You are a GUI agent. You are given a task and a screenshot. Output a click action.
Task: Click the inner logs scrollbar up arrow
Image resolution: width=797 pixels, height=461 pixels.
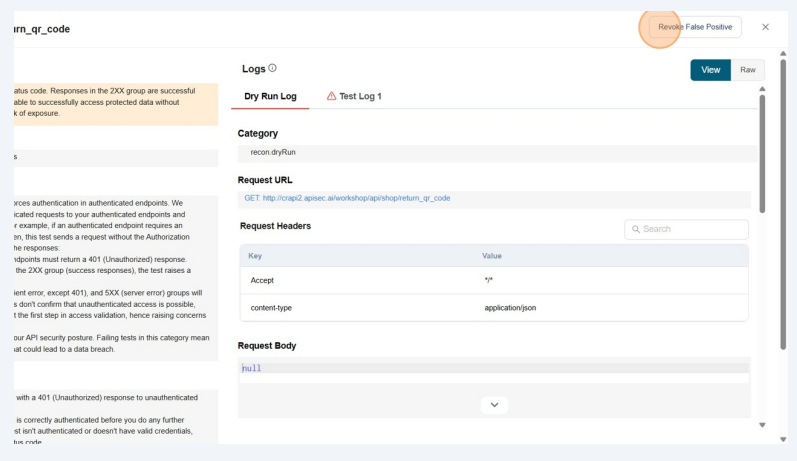765,90
